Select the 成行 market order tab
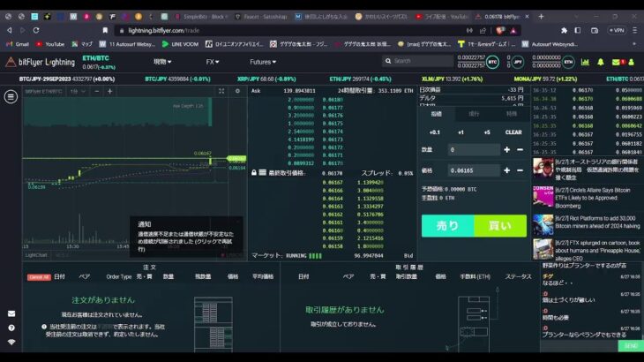Image resolution: width=644 pixels, height=362 pixels. (474, 114)
